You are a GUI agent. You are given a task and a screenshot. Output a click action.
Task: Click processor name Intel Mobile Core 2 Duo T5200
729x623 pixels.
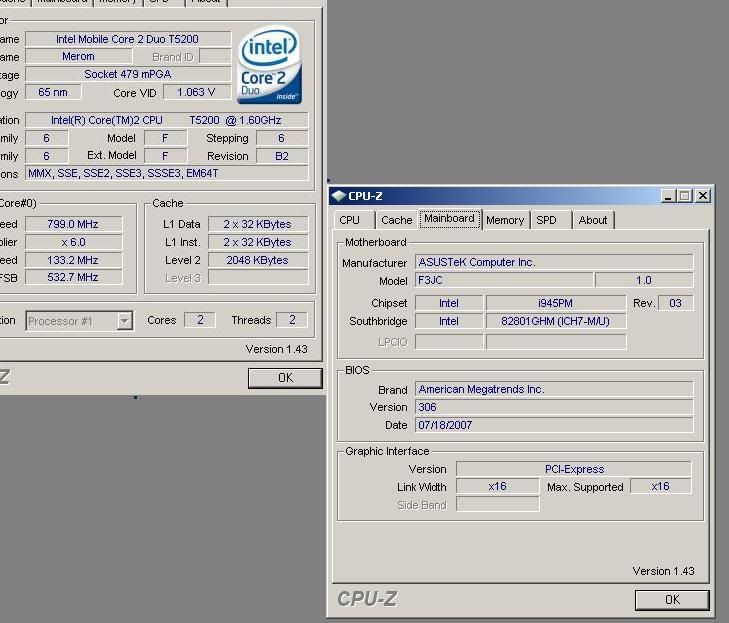pos(128,39)
